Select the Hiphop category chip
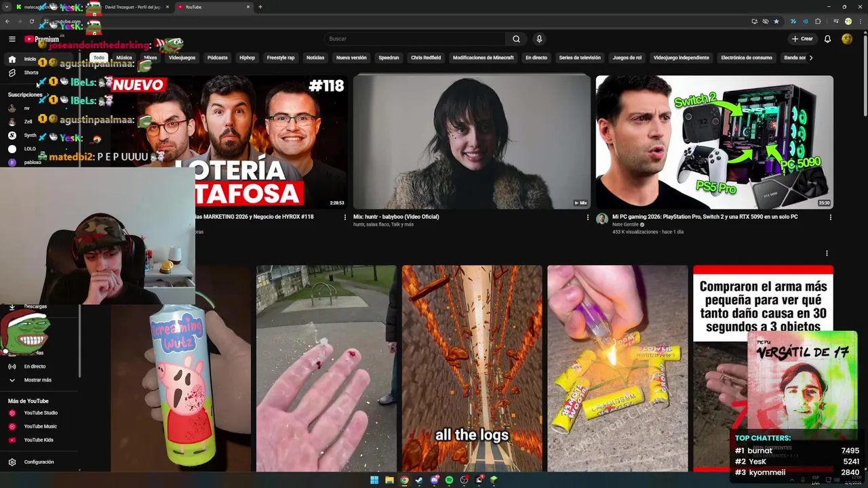 coord(247,58)
